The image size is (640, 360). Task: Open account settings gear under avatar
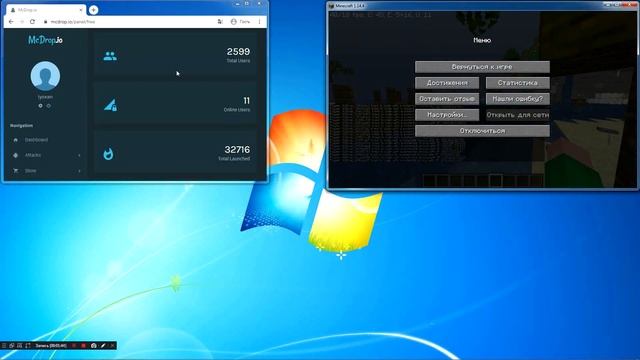click(40, 106)
